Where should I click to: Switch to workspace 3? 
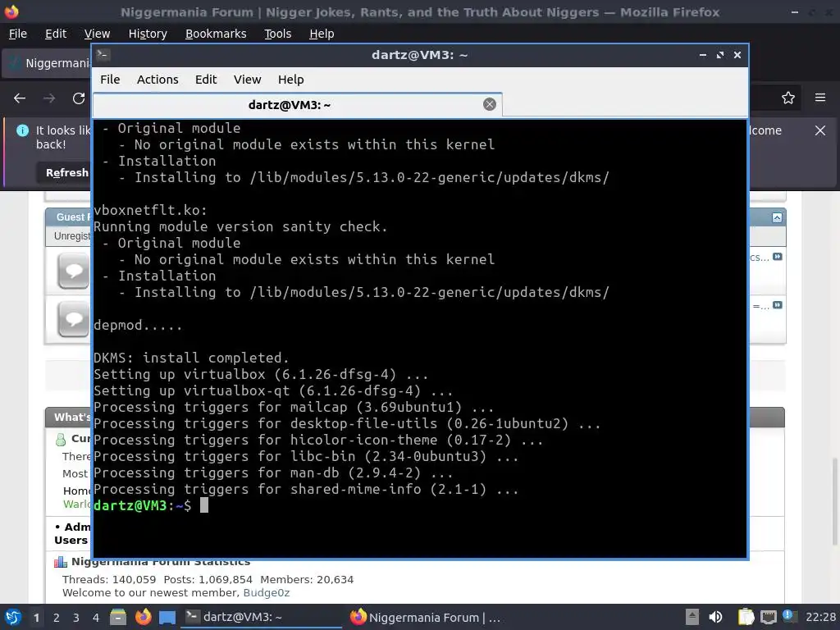76,618
